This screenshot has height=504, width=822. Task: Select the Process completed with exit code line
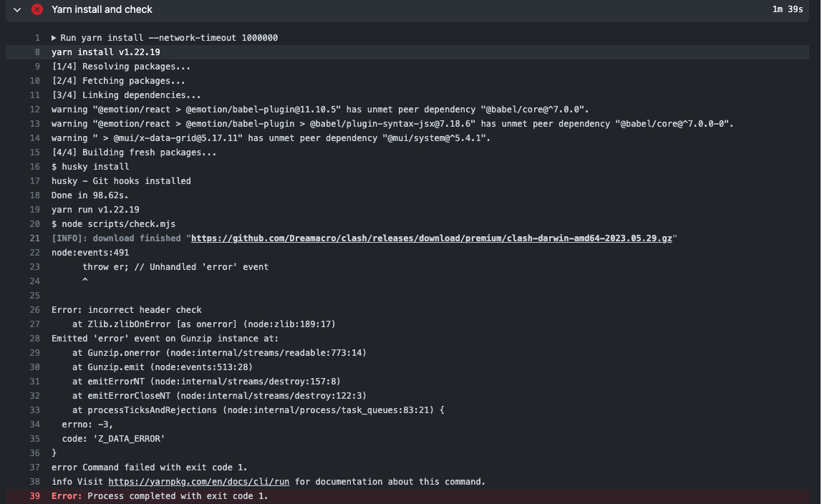coord(158,495)
